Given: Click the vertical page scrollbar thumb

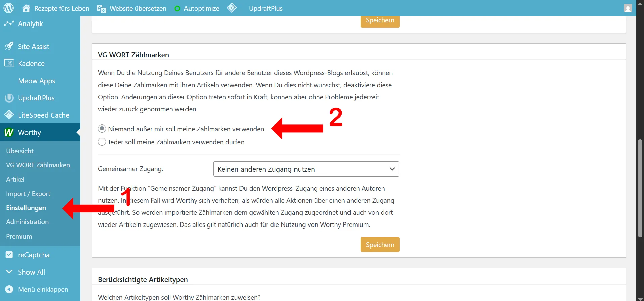Looking at the screenshot, I should click(x=640, y=188).
